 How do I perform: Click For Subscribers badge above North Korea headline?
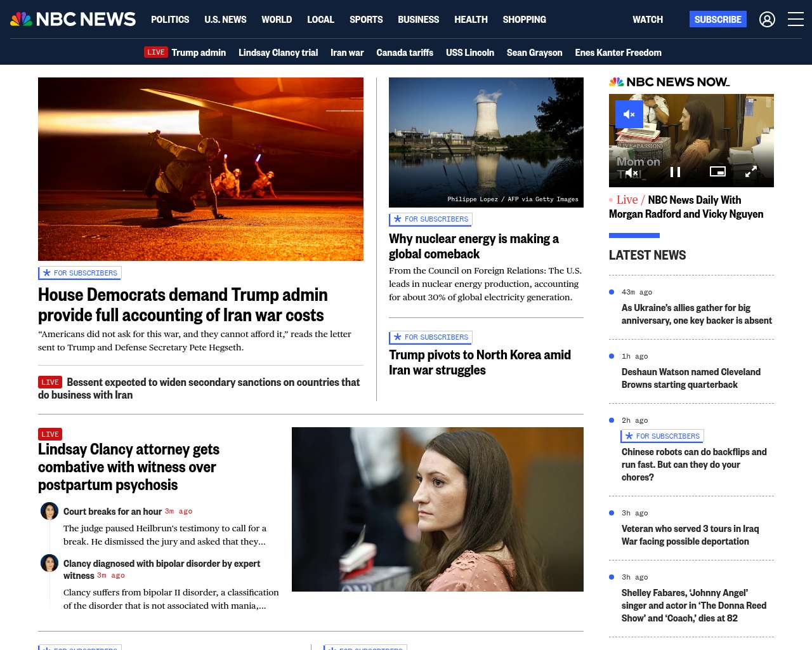[x=431, y=337]
